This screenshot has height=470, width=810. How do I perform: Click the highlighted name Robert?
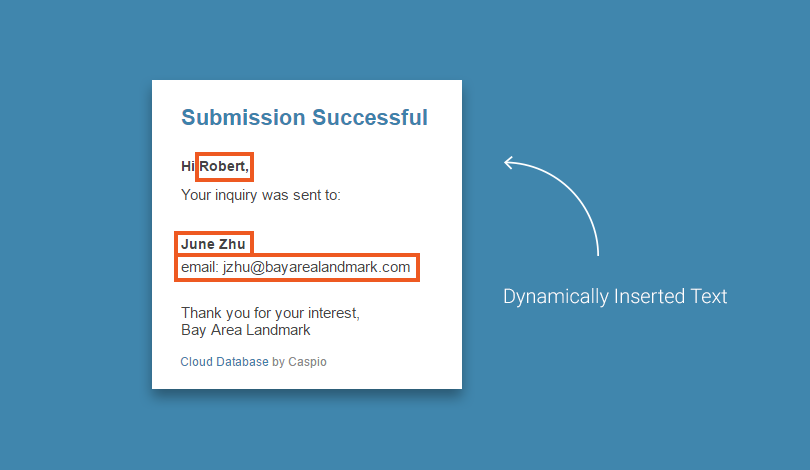tap(224, 166)
